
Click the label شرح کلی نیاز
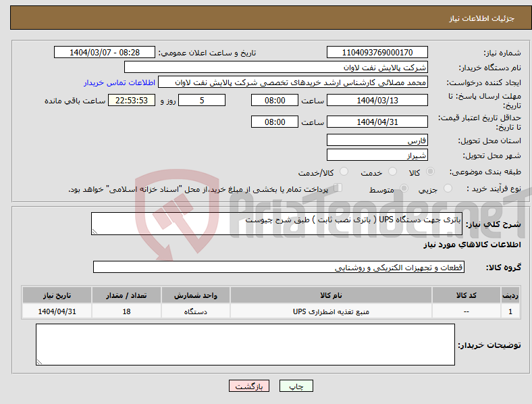pos(493,224)
